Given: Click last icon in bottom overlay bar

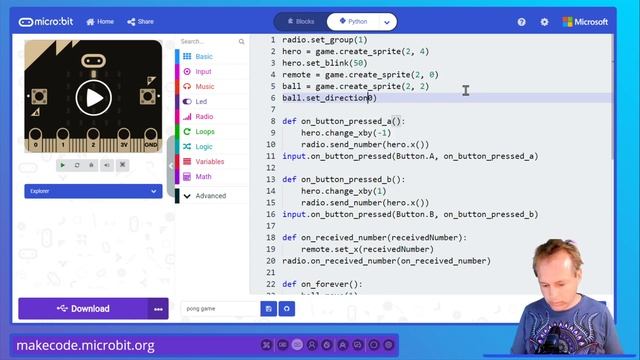Looking at the screenshot, I should point(389,345).
